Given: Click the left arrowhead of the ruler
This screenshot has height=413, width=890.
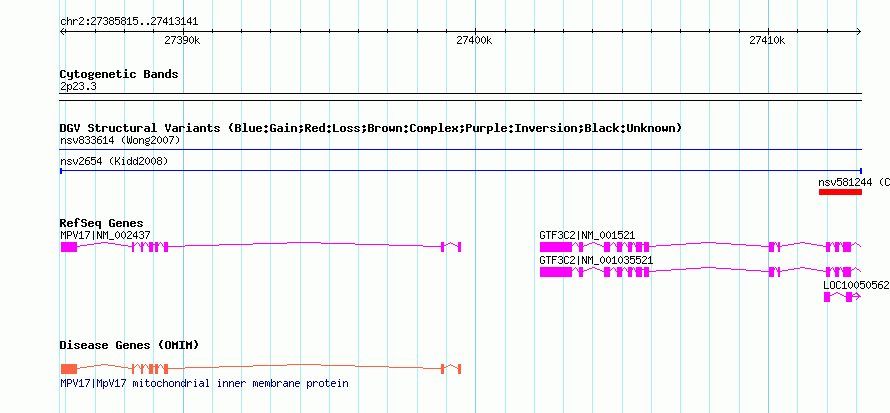Looking at the screenshot, I should [63, 31].
